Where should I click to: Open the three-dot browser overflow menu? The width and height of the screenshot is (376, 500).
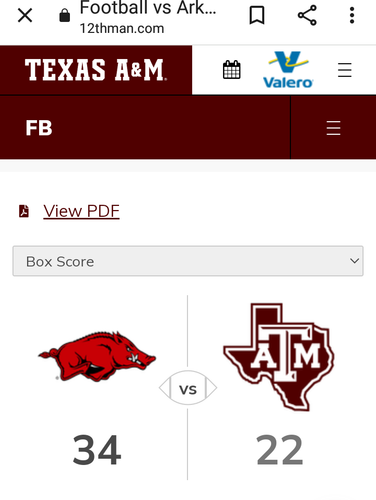click(352, 15)
